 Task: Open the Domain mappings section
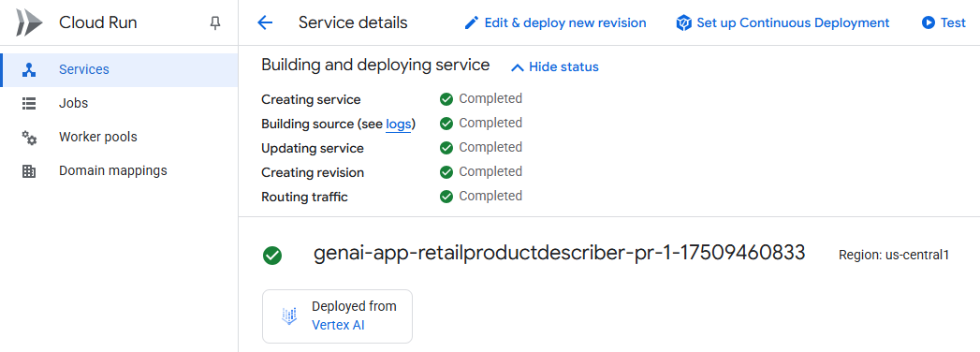[119, 170]
